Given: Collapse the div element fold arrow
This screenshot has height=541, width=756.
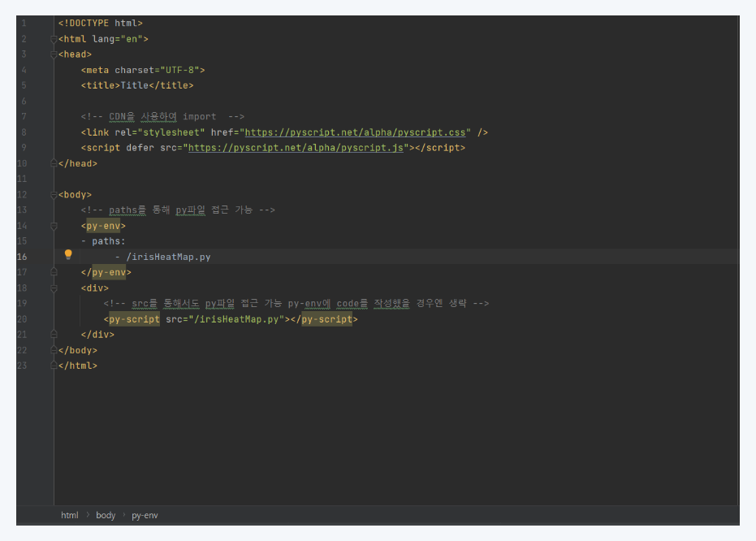Looking at the screenshot, I should pyautogui.click(x=53, y=288).
